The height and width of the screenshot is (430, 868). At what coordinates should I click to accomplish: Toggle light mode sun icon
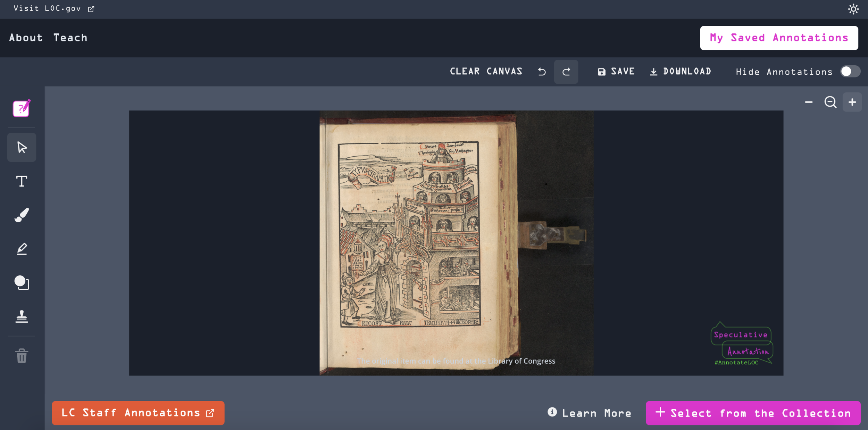[x=853, y=9]
